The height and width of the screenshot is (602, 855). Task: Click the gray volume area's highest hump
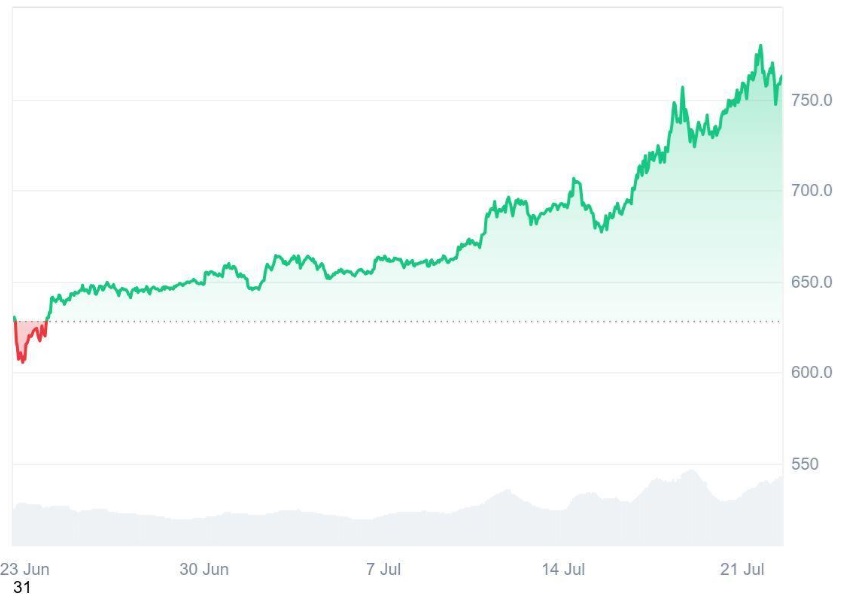point(689,472)
